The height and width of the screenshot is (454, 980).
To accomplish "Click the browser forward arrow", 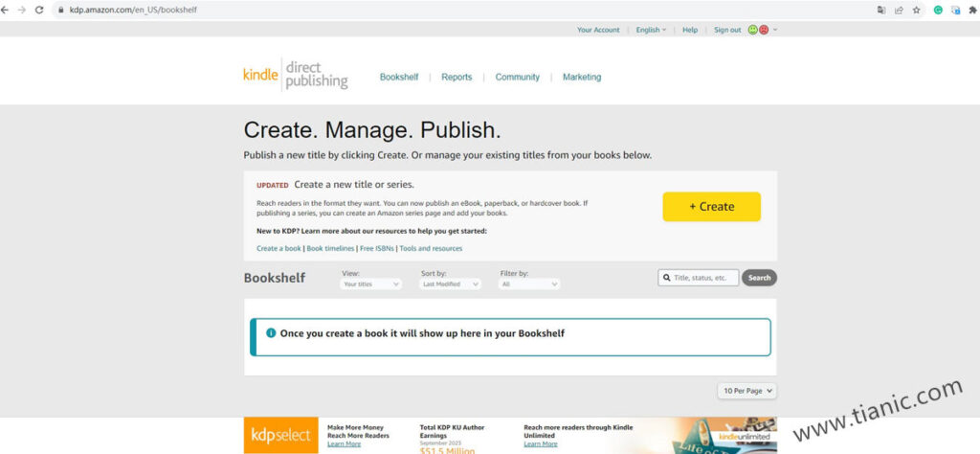I will (x=22, y=10).
